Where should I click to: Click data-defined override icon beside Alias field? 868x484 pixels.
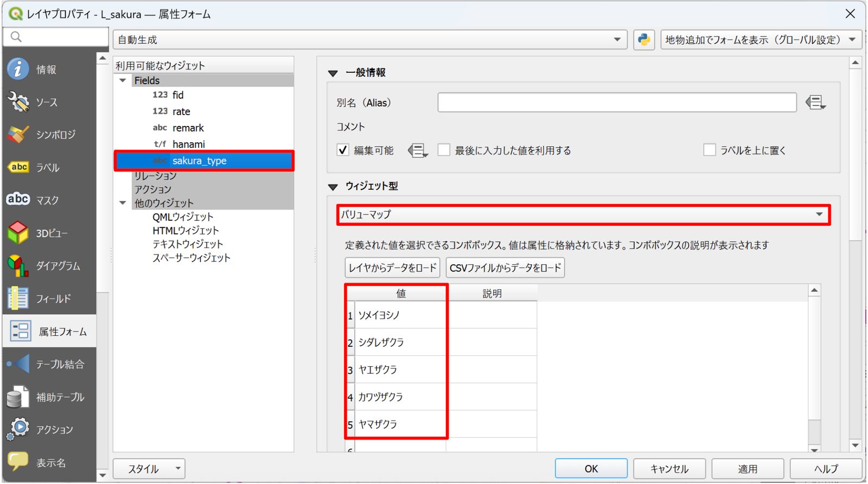point(815,103)
